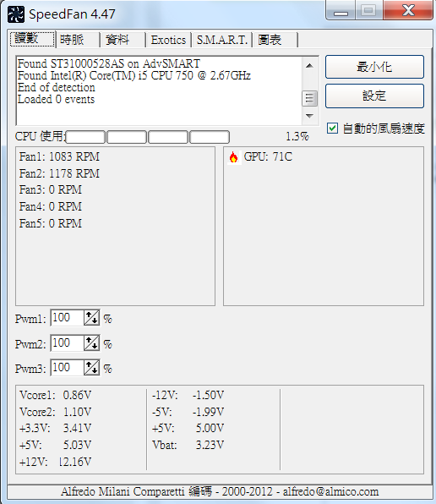Click the 'End of detection' log line
436x504 pixels.
click(x=56, y=87)
